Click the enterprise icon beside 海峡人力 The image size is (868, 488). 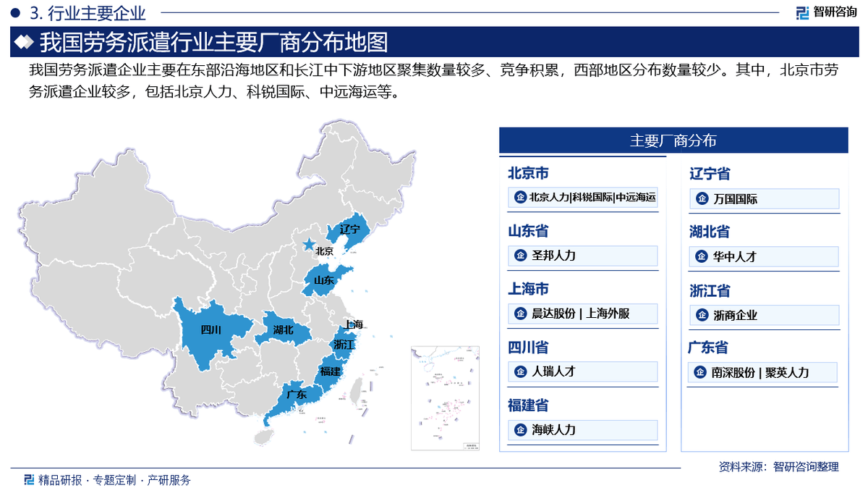[x=520, y=430]
